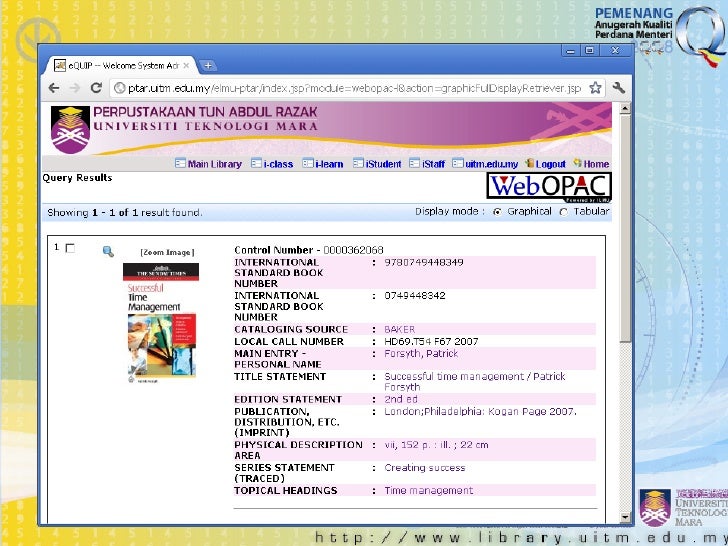Click the Logout link text
728x546 pixels.
pos(551,164)
